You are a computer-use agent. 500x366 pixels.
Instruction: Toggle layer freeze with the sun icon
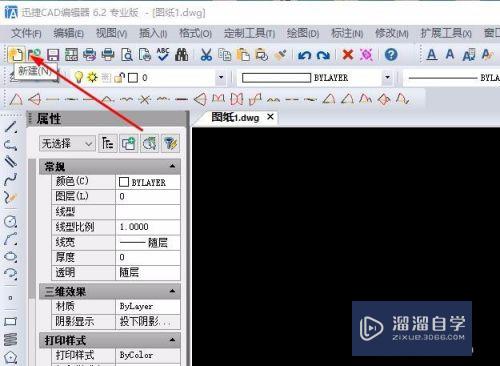coord(92,78)
